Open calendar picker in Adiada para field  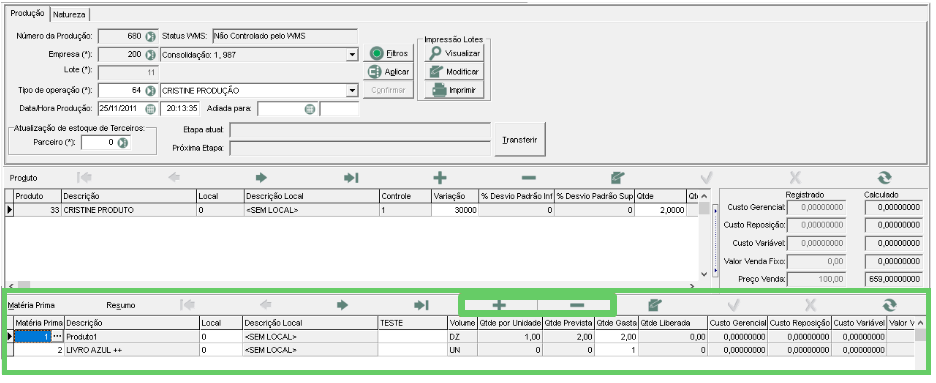coord(309,109)
